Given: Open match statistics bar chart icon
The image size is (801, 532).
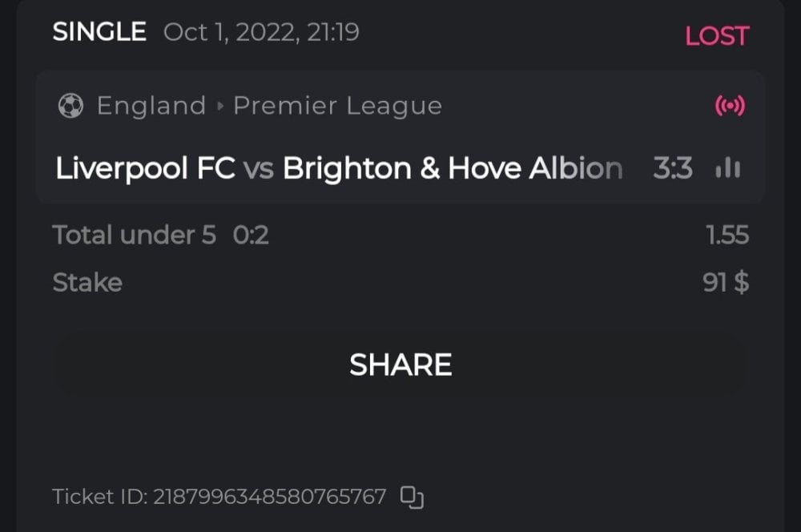Looking at the screenshot, I should pos(727,168).
